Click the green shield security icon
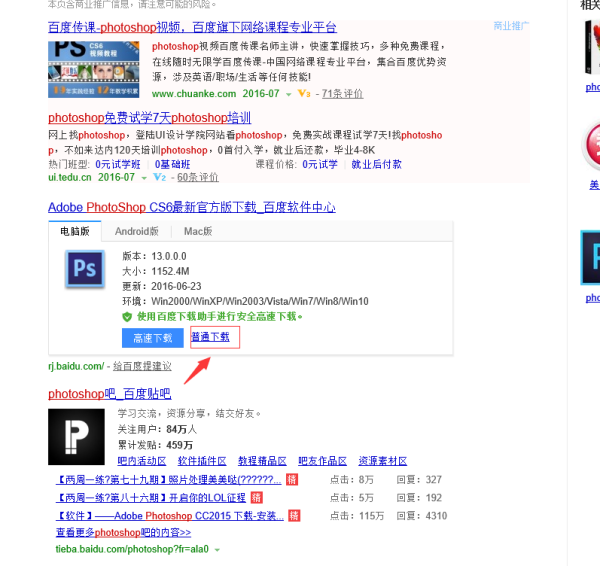 pyautogui.click(x=127, y=316)
